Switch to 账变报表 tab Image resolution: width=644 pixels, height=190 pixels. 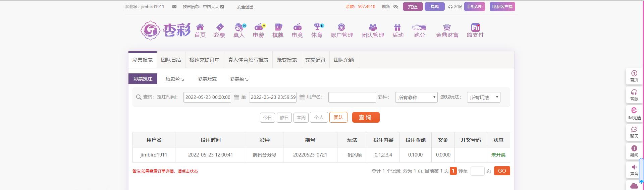287,60
